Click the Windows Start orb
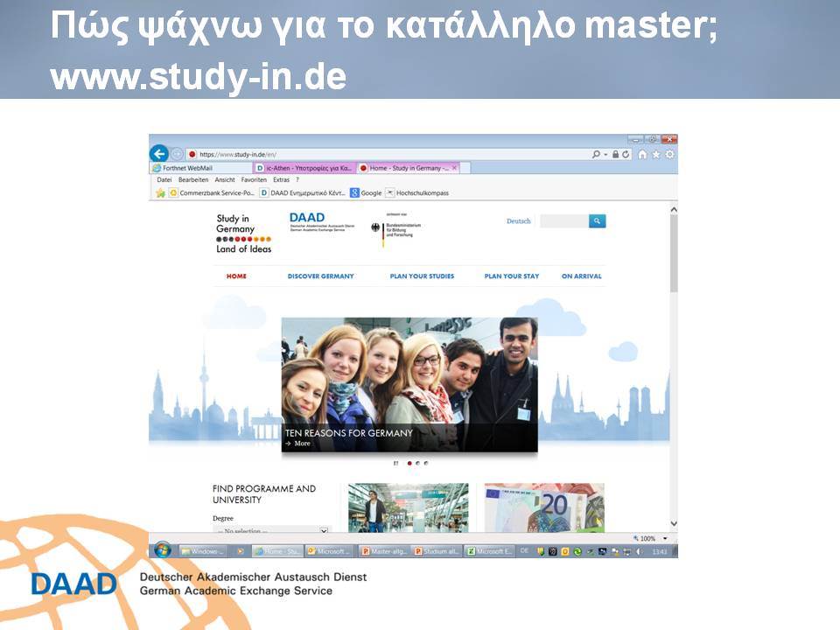The width and height of the screenshot is (840, 630). [163, 550]
